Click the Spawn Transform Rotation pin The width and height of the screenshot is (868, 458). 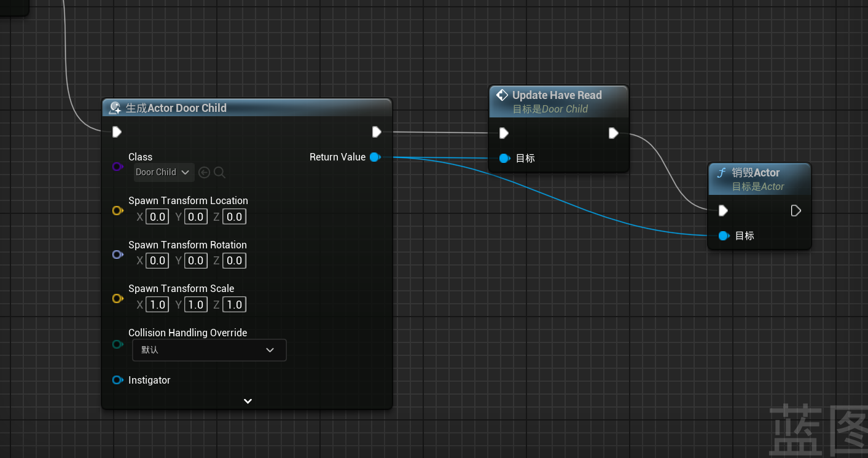click(117, 255)
